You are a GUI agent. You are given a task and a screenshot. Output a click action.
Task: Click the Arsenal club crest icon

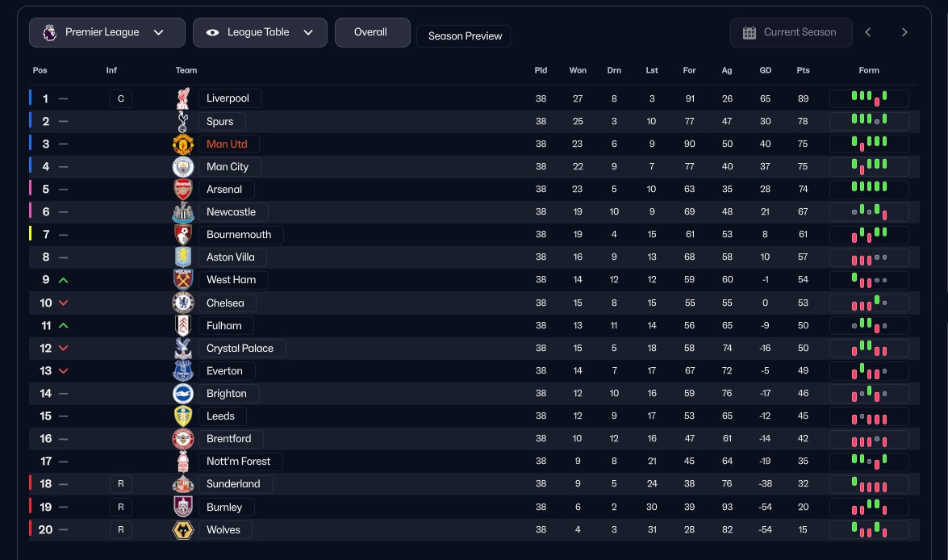pos(183,190)
